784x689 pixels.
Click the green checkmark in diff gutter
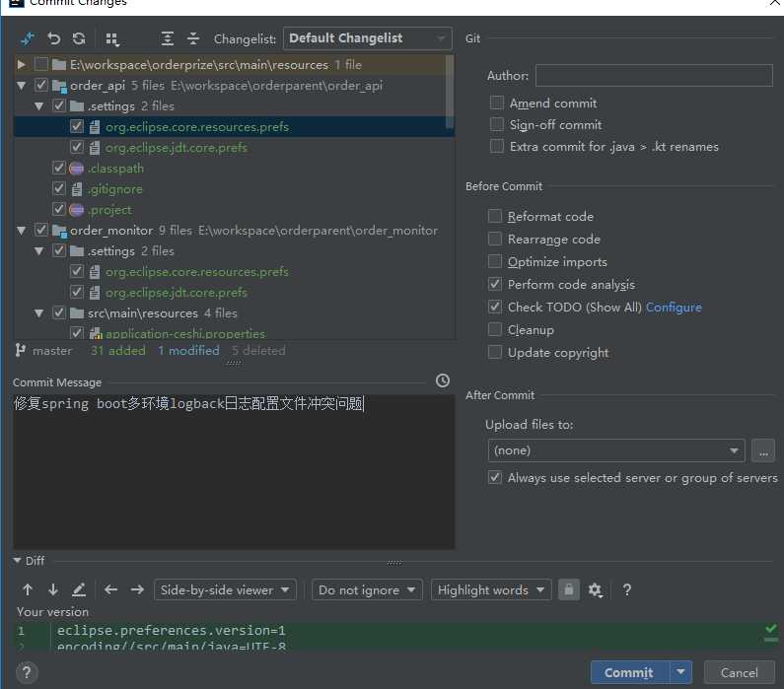[x=770, y=629]
